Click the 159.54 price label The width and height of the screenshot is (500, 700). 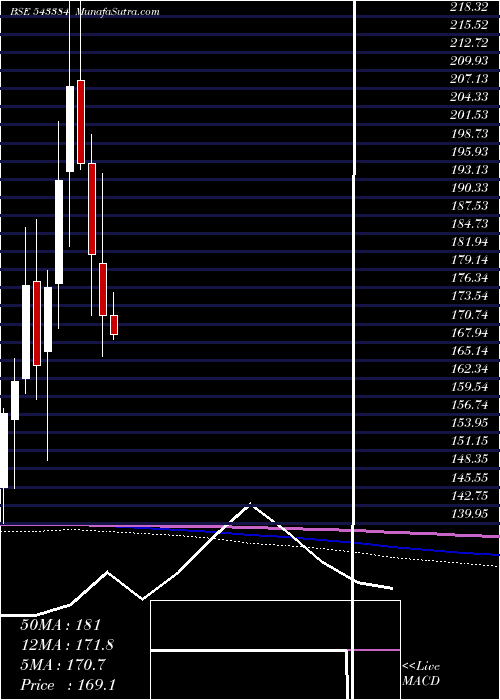point(469,387)
